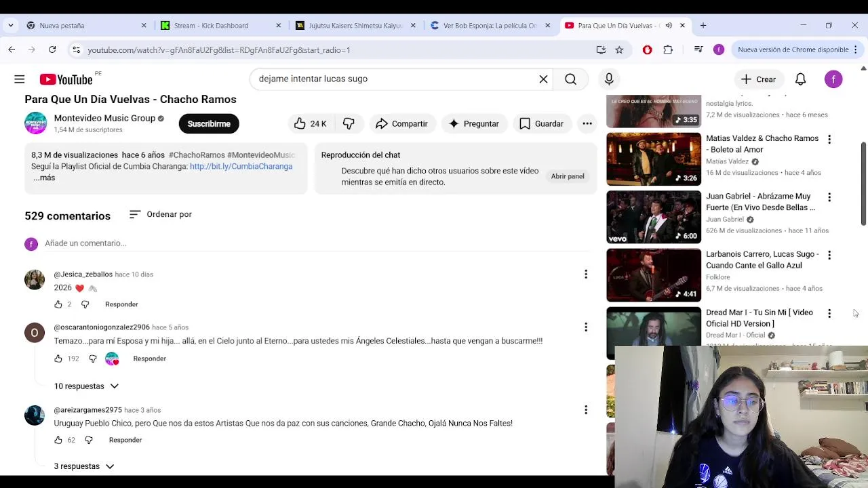This screenshot has width=868, height=488.
Task: Open options for Boleto al Amor video
Action: (x=829, y=139)
